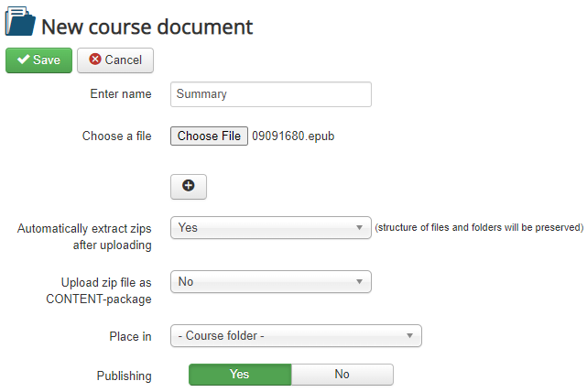Expand the Upload zip as CONTENT-package dropdown

(270, 282)
